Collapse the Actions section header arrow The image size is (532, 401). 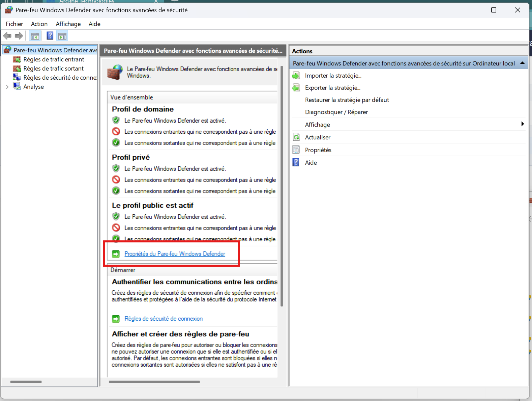(522, 63)
